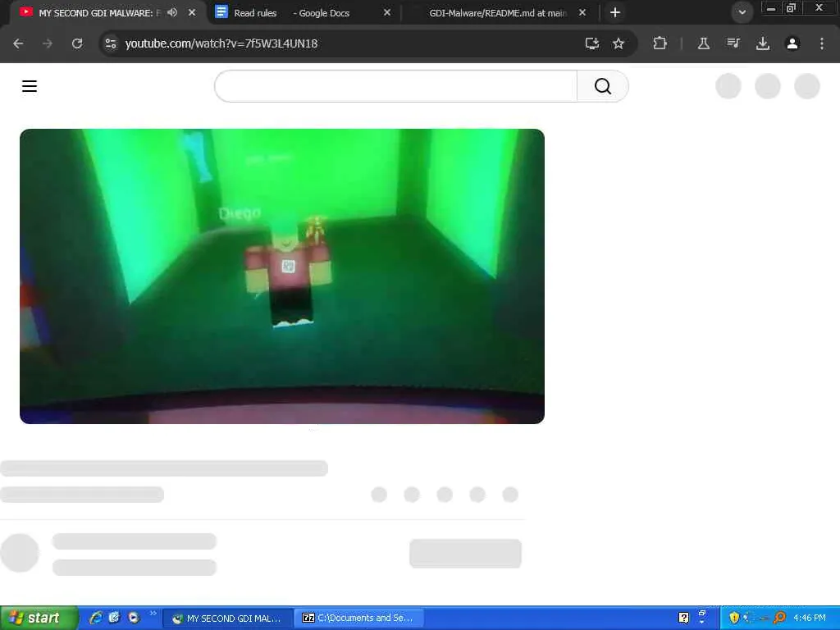Open the tab search dropdown arrow
The image size is (840, 630).
[x=742, y=12]
